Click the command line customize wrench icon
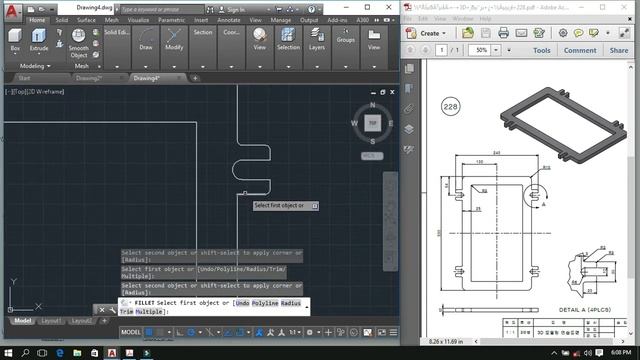The image size is (640, 360). (x=112, y=310)
